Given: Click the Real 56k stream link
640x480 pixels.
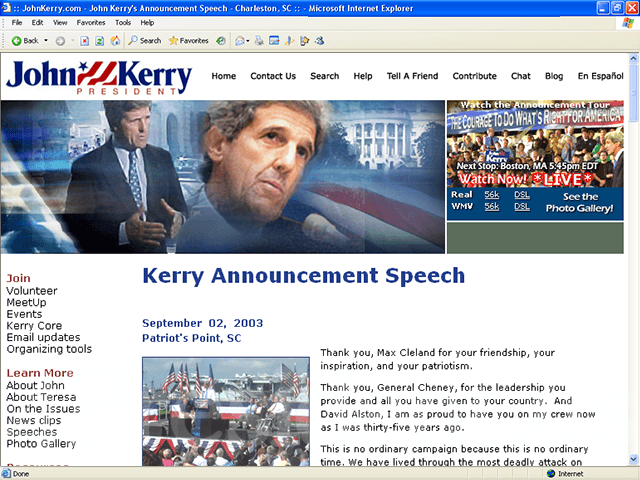Looking at the screenshot, I should [492, 195].
